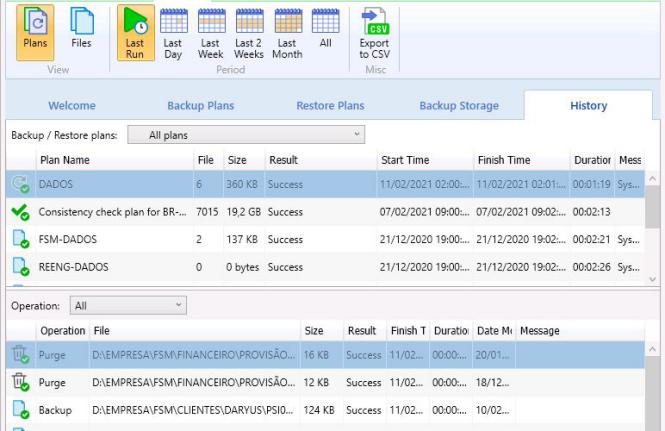Show history for Last Day
Screen dimensions: 665x431
click(x=172, y=33)
